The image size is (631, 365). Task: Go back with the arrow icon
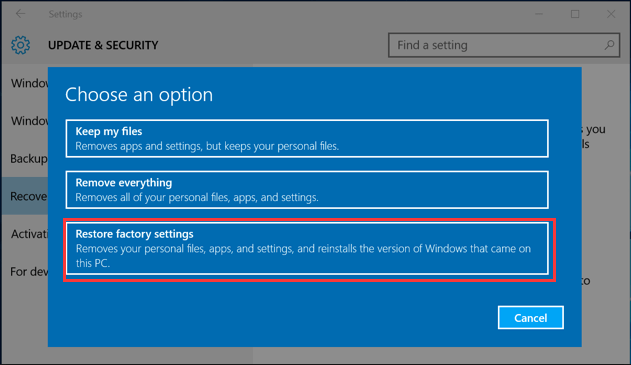20,14
